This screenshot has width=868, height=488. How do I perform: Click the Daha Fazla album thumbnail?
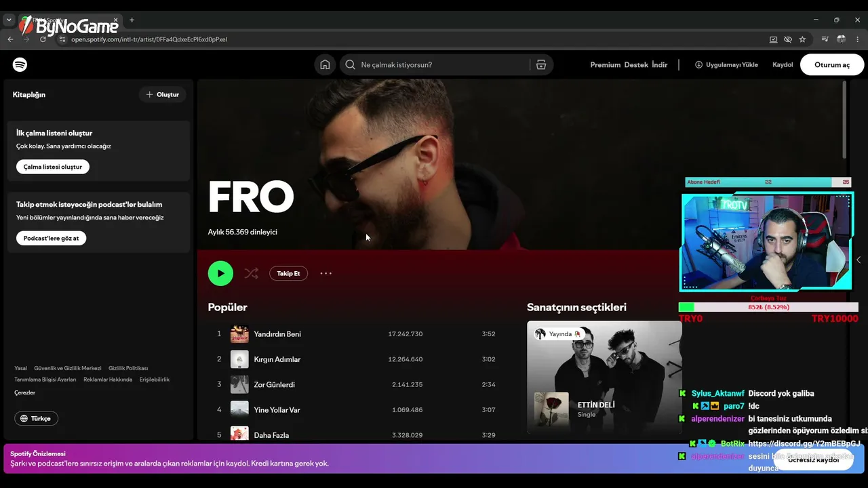point(239,434)
